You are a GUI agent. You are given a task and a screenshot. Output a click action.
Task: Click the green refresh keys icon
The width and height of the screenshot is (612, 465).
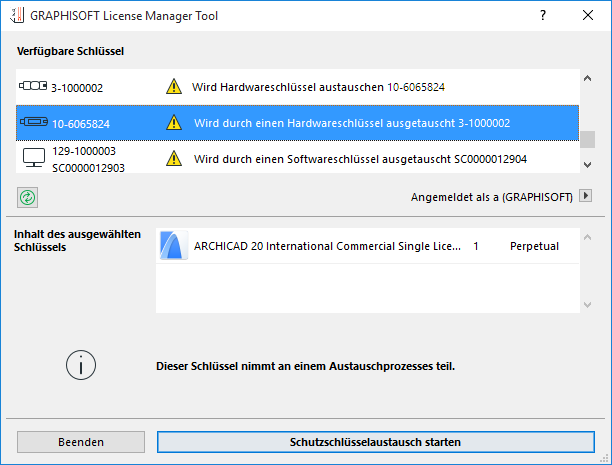point(28,197)
